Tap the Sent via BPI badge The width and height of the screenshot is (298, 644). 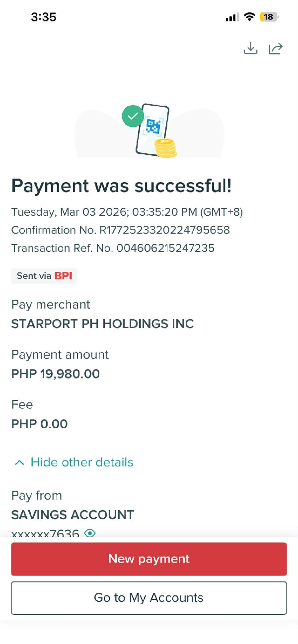pos(44,276)
